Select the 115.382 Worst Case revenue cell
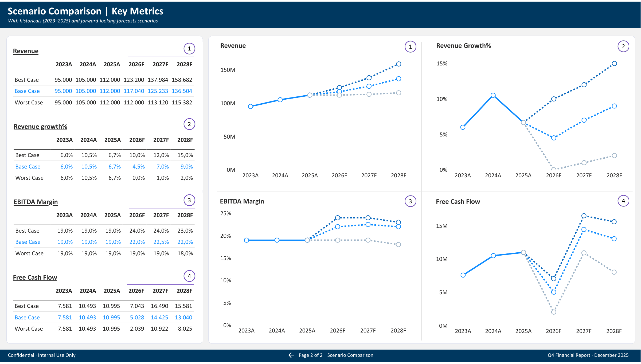The height and width of the screenshot is (364, 641). 182,103
